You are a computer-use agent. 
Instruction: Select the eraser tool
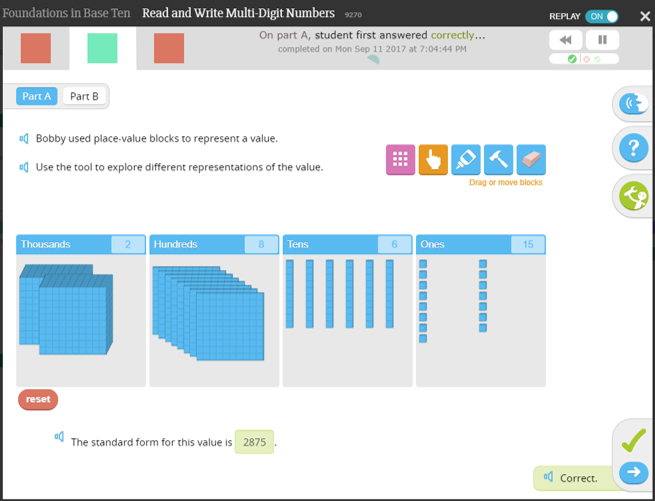point(531,159)
